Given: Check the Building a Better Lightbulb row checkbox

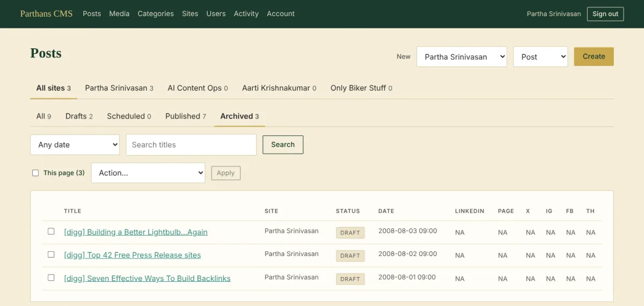Looking at the screenshot, I should tap(51, 231).
